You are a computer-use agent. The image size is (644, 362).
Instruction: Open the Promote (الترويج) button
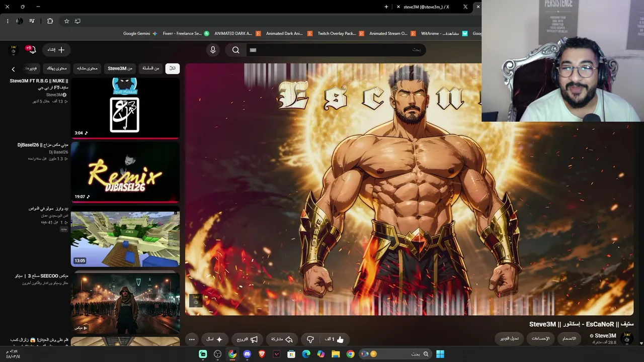pos(247,339)
